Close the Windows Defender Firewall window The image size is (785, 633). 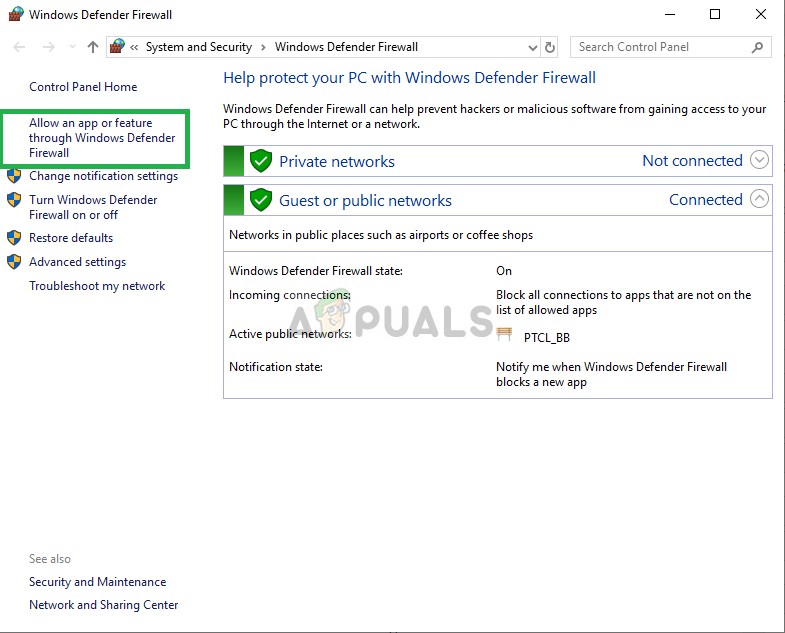pos(761,14)
